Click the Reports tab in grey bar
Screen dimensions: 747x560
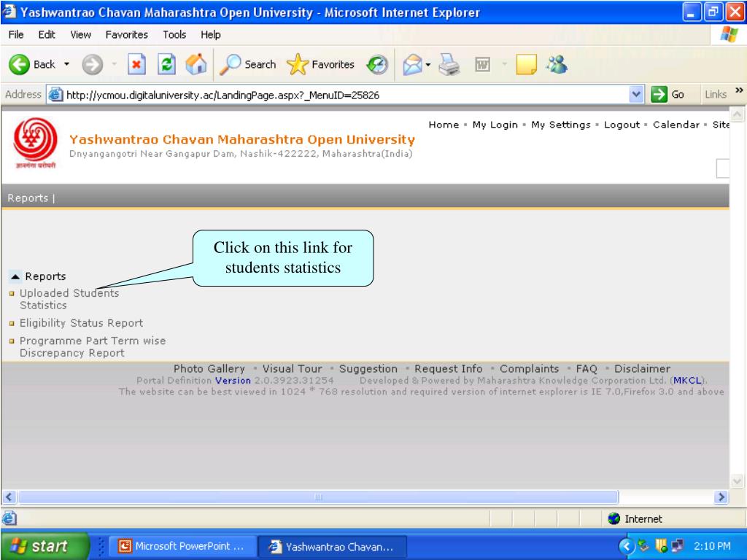coord(28,198)
